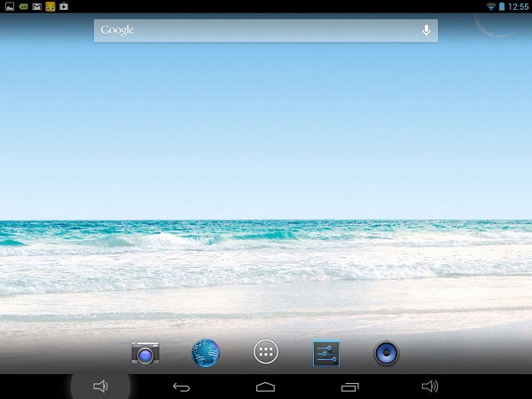The height and width of the screenshot is (399, 532).
Task: Open the Camera app in the dock
Action: 145,353
